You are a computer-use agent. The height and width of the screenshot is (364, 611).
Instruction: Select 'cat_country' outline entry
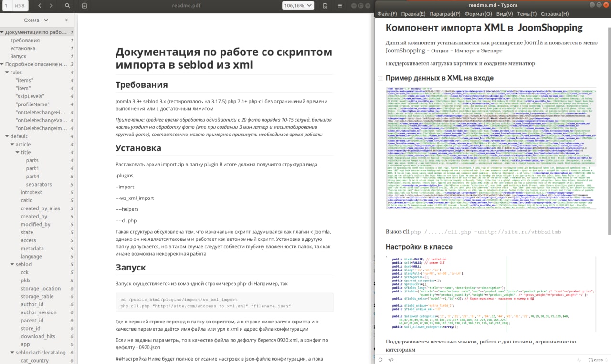pyautogui.click(x=34, y=361)
